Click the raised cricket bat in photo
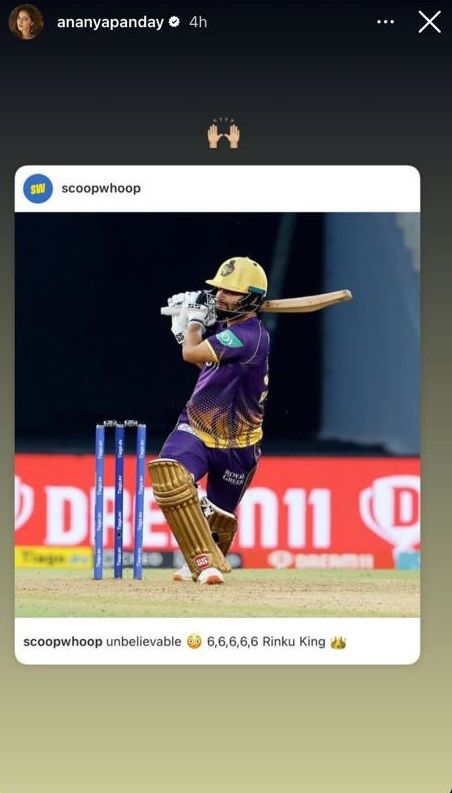 pos(306,302)
